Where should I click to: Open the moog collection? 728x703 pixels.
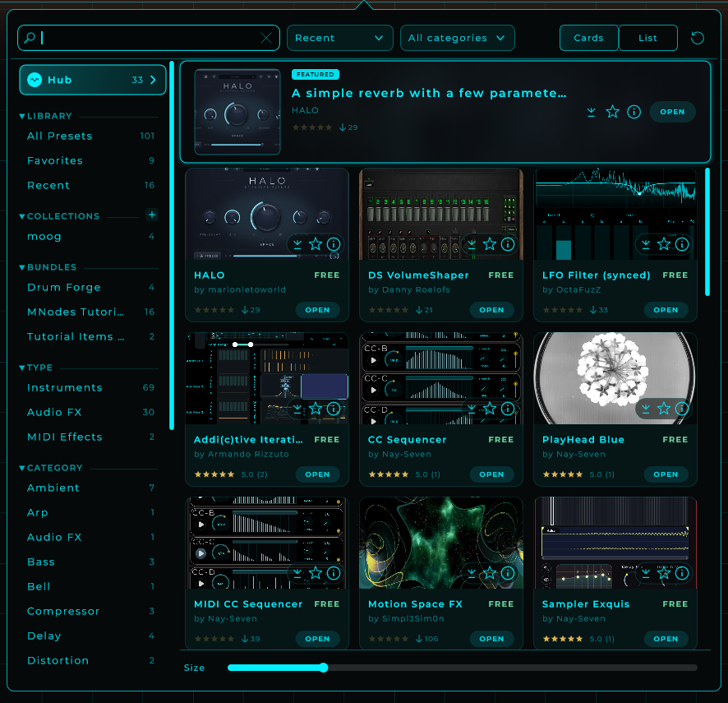pyautogui.click(x=90, y=237)
